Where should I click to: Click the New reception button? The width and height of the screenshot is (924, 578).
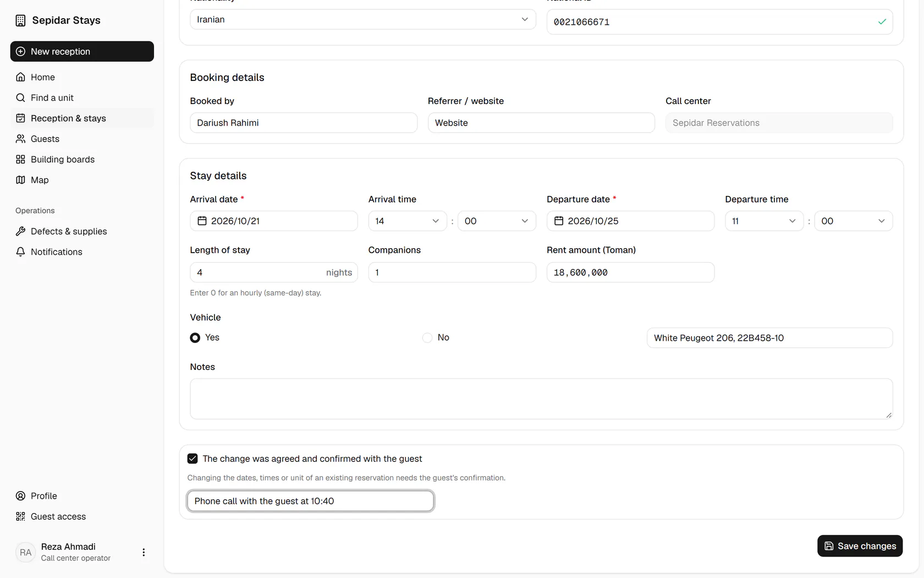82,51
